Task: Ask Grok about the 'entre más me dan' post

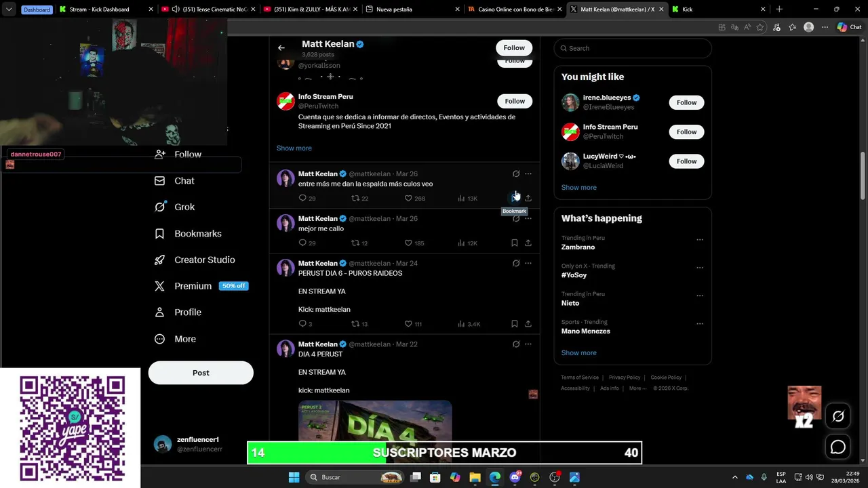Action: 516,174
